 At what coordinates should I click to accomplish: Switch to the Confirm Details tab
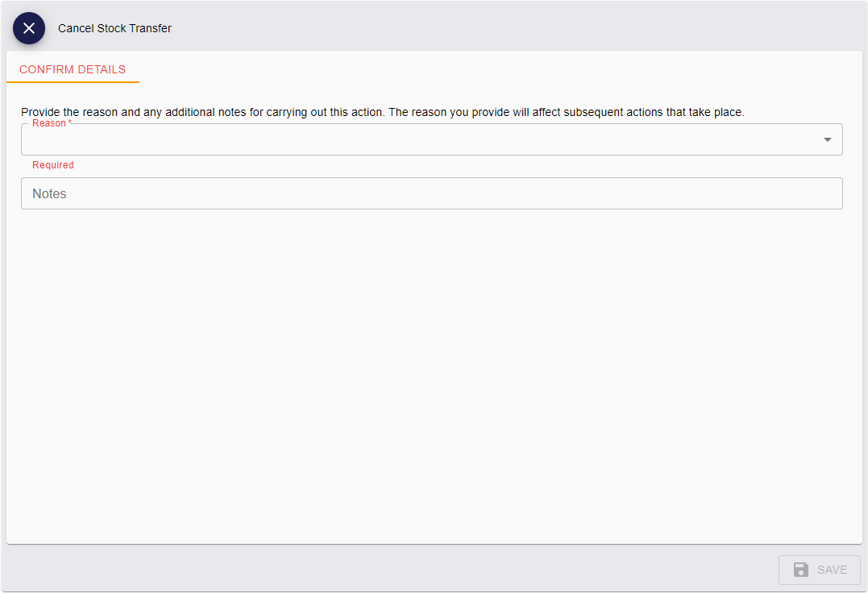(73, 69)
